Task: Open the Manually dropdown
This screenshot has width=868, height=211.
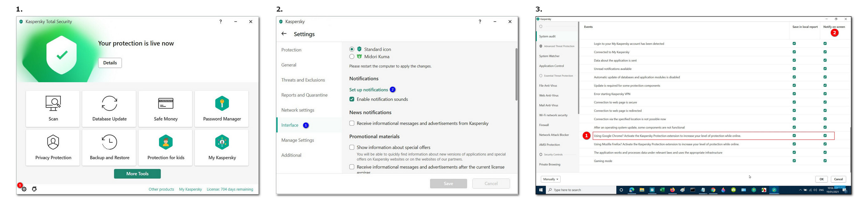Action: pyautogui.click(x=551, y=179)
